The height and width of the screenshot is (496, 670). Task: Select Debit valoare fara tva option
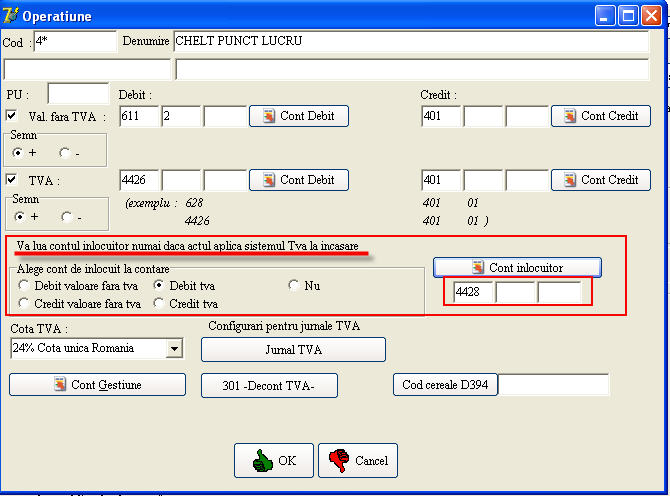[x=24, y=285]
